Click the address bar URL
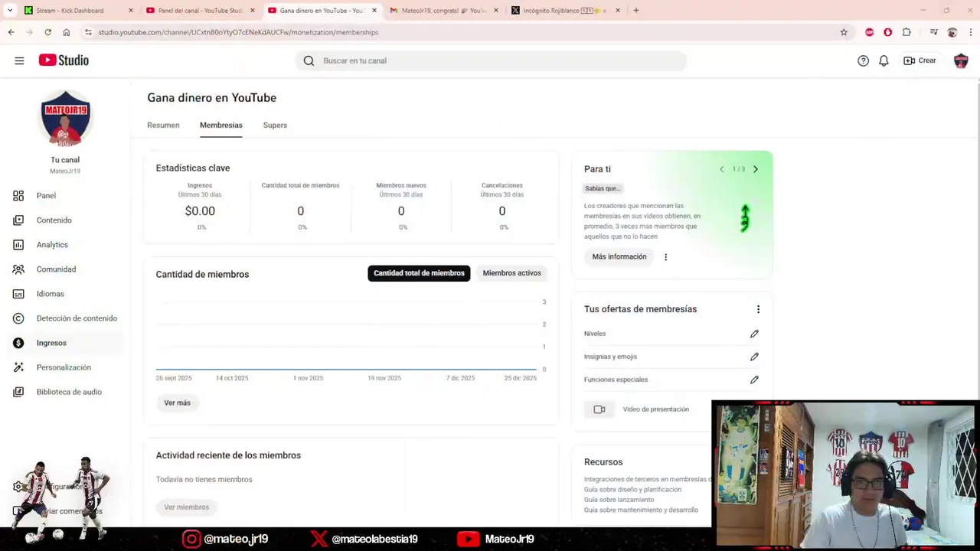Screen dimensions: 980x551 tap(238, 32)
